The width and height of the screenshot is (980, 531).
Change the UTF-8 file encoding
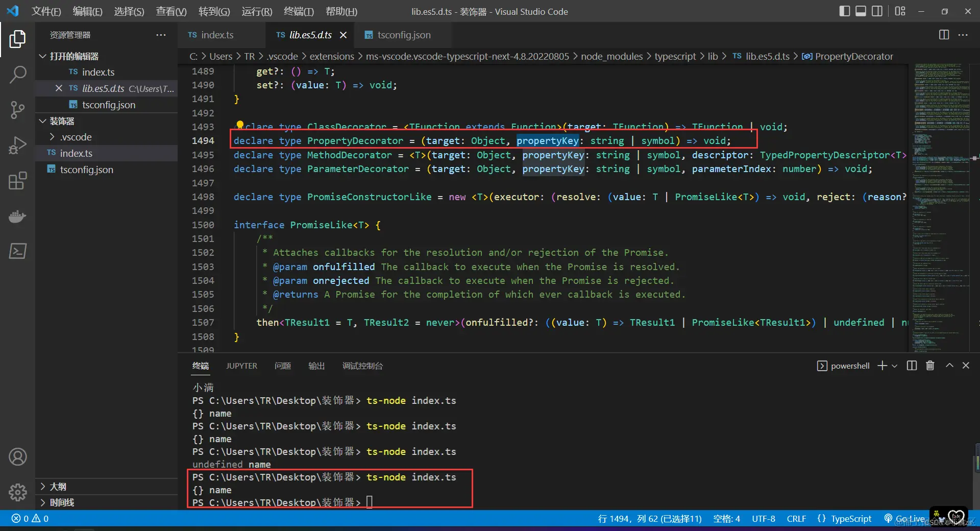[x=764, y=519]
